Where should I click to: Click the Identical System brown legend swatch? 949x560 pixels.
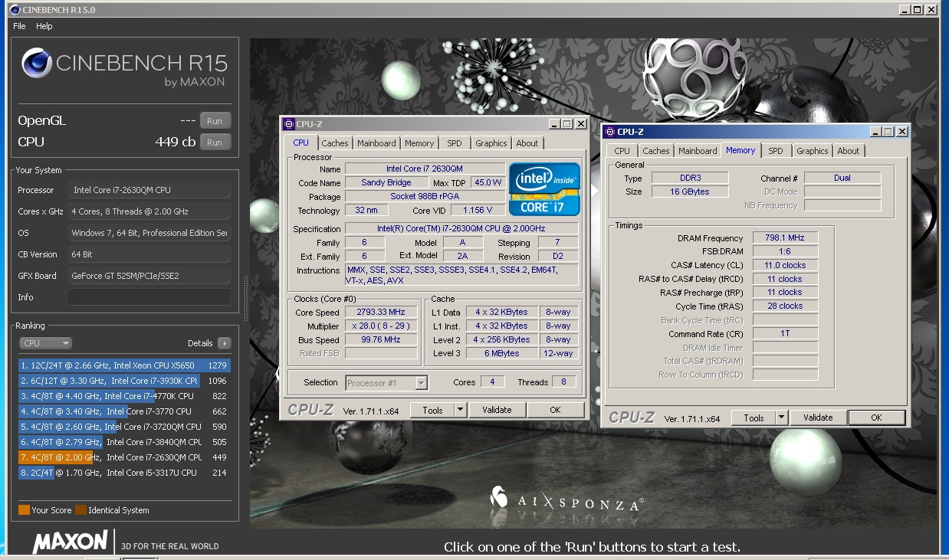(80, 510)
